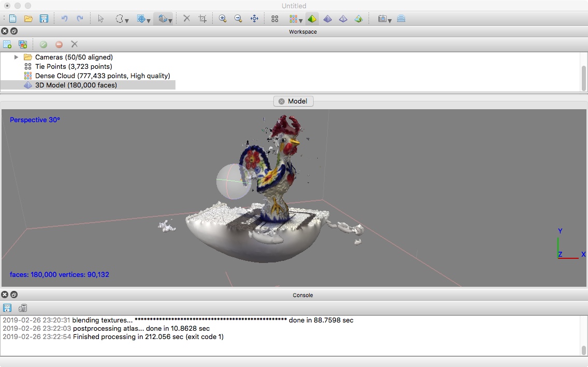The width and height of the screenshot is (588, 367).
Task: Select the Navigation arrow tool
Action: 100,19
